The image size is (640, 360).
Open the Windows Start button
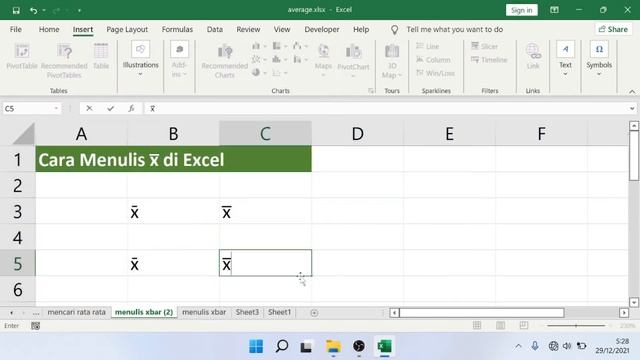256,347
